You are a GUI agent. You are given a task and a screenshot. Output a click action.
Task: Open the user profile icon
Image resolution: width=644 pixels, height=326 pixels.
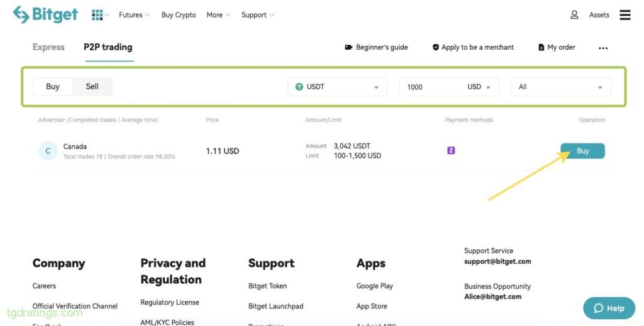[x=574, y=15]
